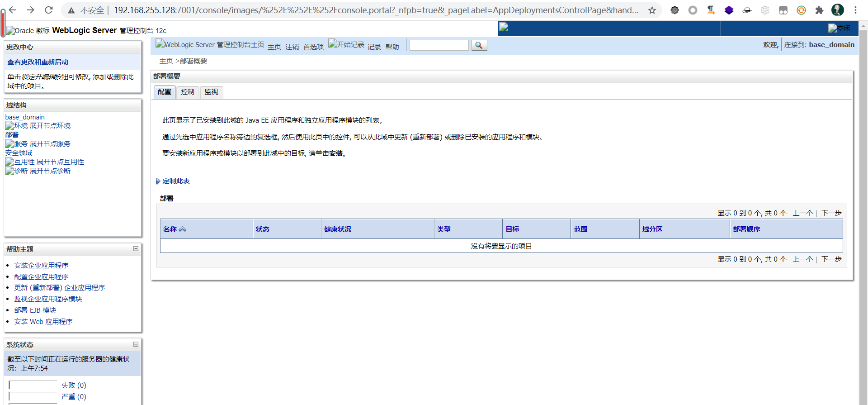The width and height of the screenshot is (868, 405).
Task: Click 注销 to log out
Action: (292, 47)
